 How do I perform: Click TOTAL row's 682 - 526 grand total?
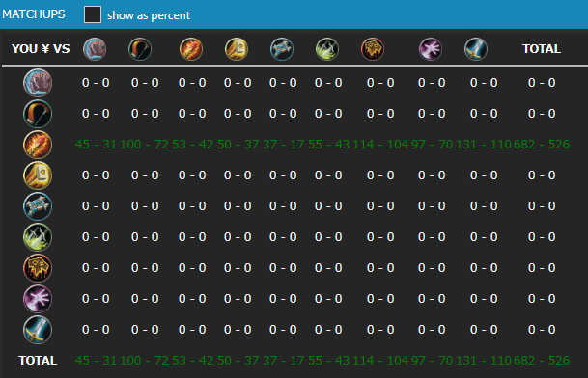tap(542, 361)
